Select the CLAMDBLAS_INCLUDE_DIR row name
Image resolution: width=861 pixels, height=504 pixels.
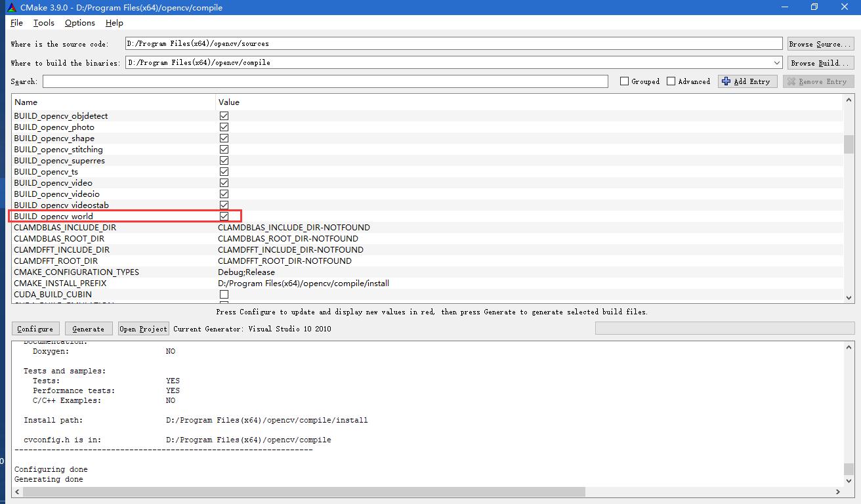coord(65,228)
